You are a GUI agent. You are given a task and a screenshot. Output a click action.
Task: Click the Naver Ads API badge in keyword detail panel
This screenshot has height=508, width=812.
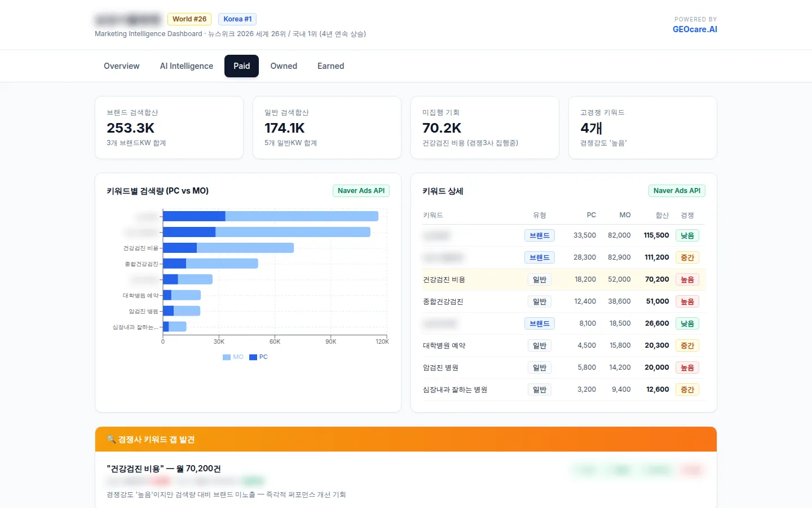tap(677, 191)
